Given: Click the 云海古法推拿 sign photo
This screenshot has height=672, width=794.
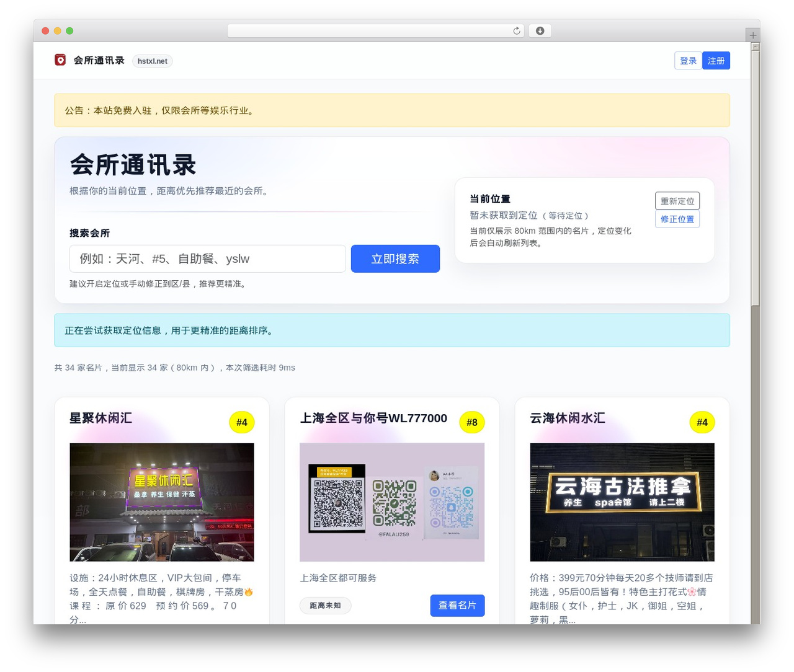Looking at the screenshot, I should point(622,502).
